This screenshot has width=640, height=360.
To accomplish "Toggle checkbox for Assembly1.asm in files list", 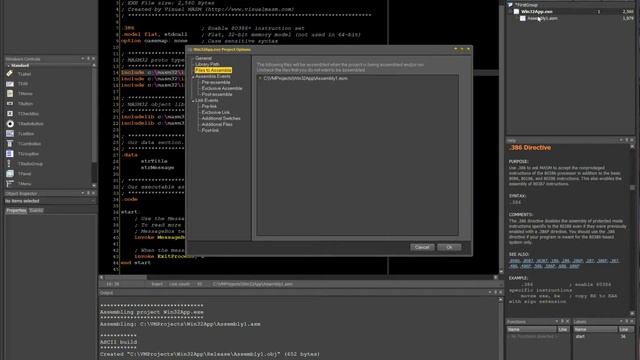I will [260, 78].
